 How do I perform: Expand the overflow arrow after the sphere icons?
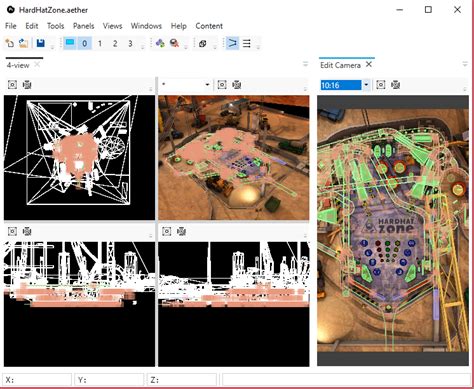[186, 47]
